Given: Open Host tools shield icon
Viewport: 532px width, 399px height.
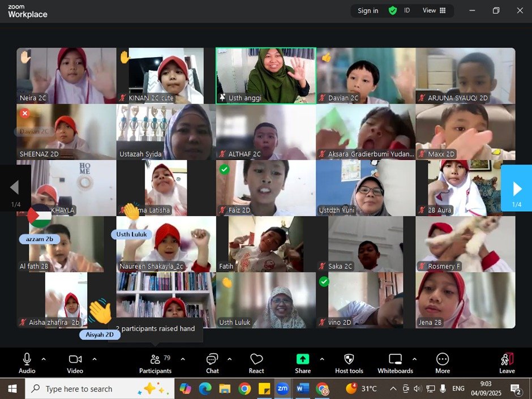Looking at the screenshot, I should [349, 363].
